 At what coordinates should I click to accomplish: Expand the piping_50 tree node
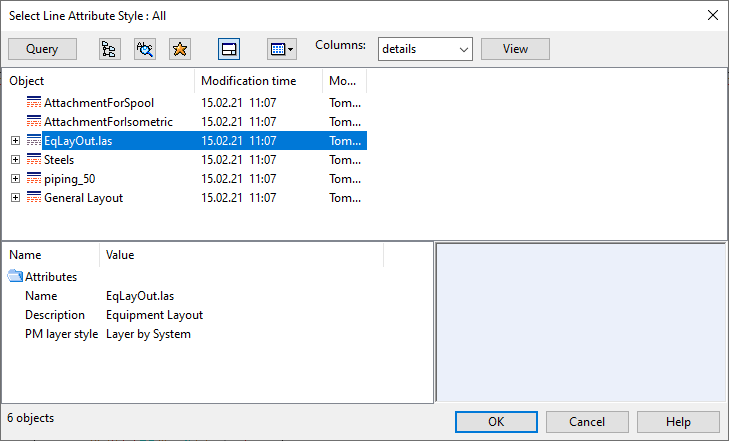(15, 179)
